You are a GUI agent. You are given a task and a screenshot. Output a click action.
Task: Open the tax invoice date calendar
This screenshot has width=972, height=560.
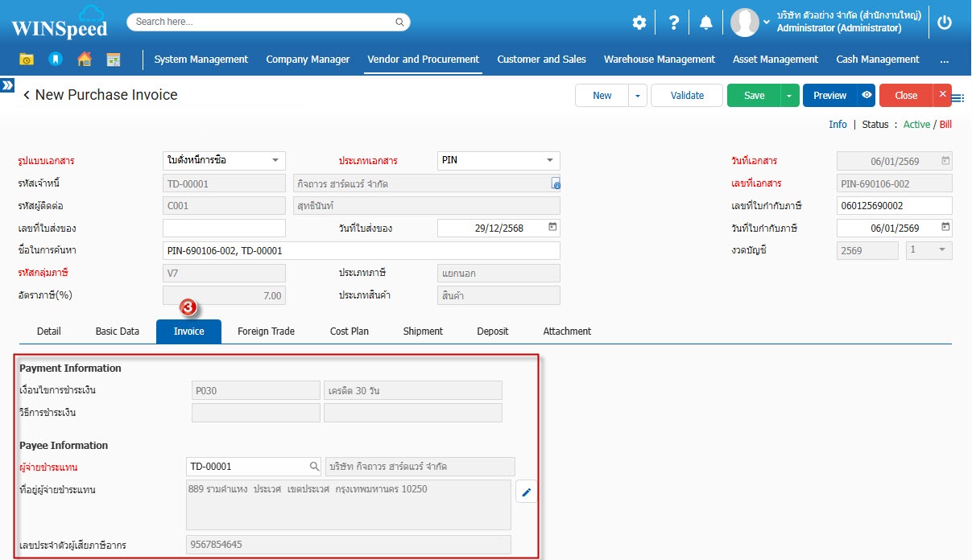[x=945, y=228]
